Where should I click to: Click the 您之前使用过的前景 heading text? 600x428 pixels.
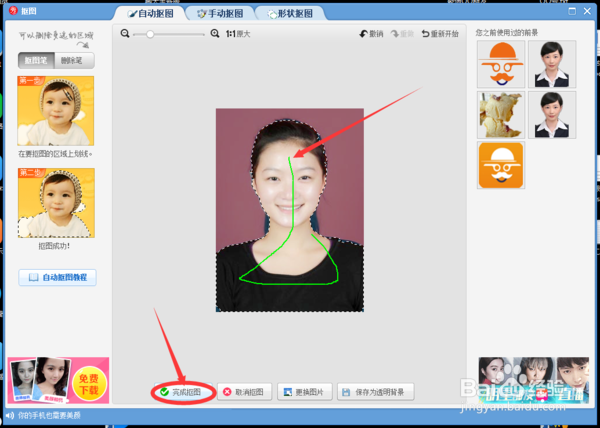[507, 33]
